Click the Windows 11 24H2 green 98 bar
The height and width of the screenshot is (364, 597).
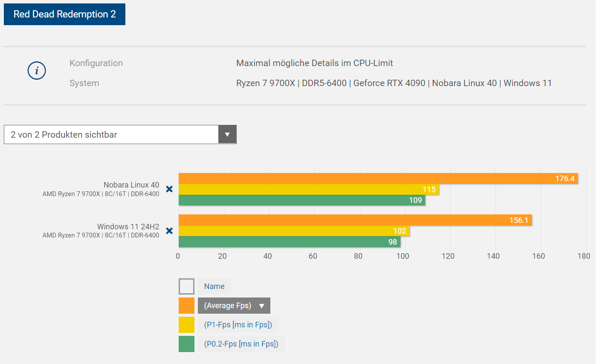[290, 242]
